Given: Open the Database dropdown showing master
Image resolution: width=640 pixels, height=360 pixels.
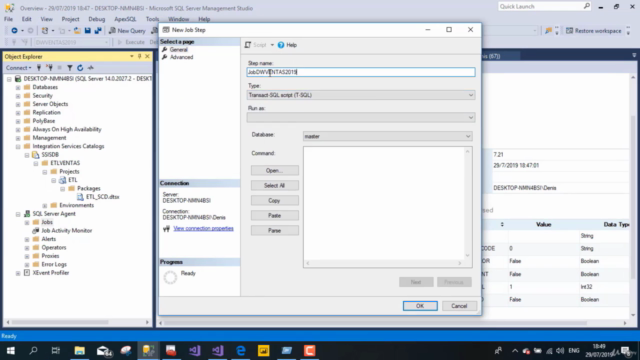Looking at the screenshot, I should (387, 136).
